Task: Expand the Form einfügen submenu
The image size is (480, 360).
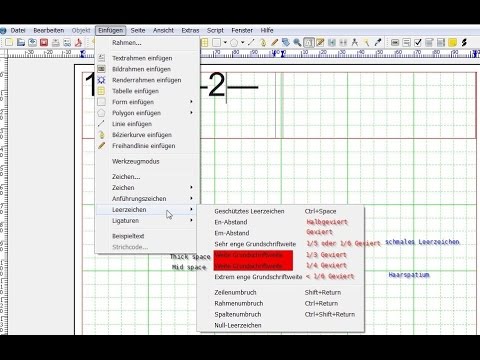Action: tap(191, 102)
